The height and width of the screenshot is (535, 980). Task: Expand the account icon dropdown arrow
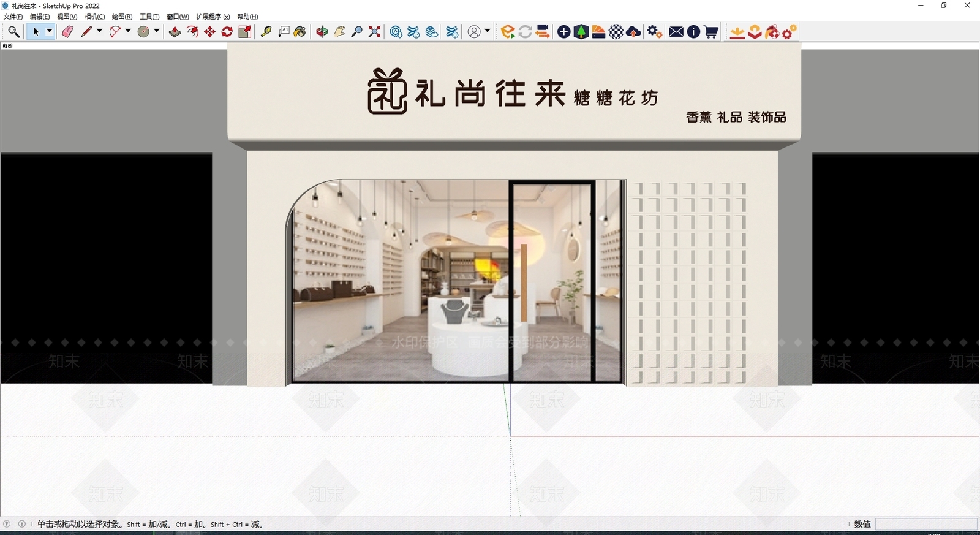(x=488, y=31)
